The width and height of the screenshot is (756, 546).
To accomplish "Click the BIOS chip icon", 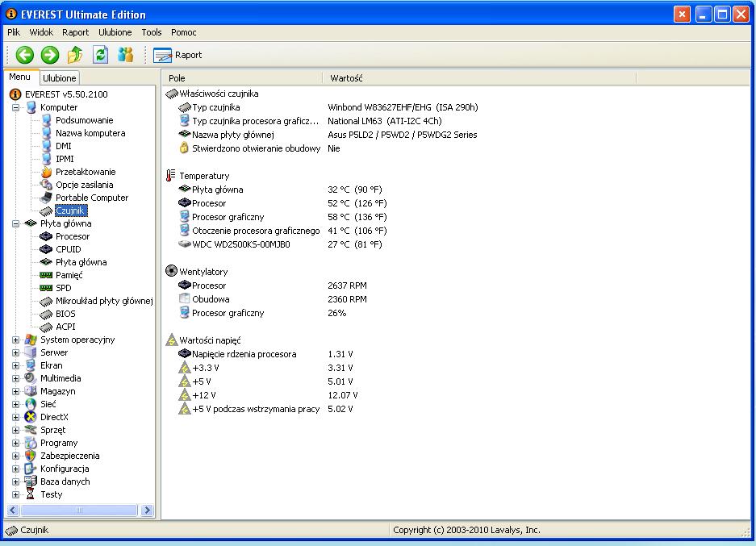I will [46, 315].
